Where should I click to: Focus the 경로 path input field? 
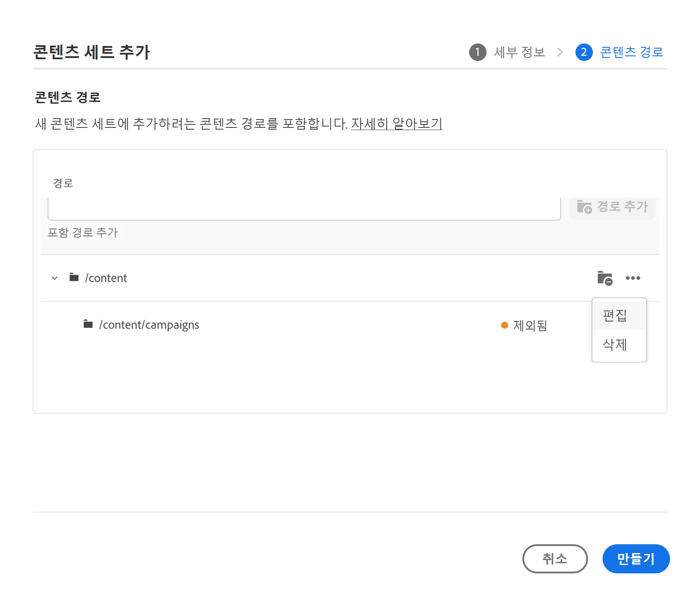coord(304,208)
